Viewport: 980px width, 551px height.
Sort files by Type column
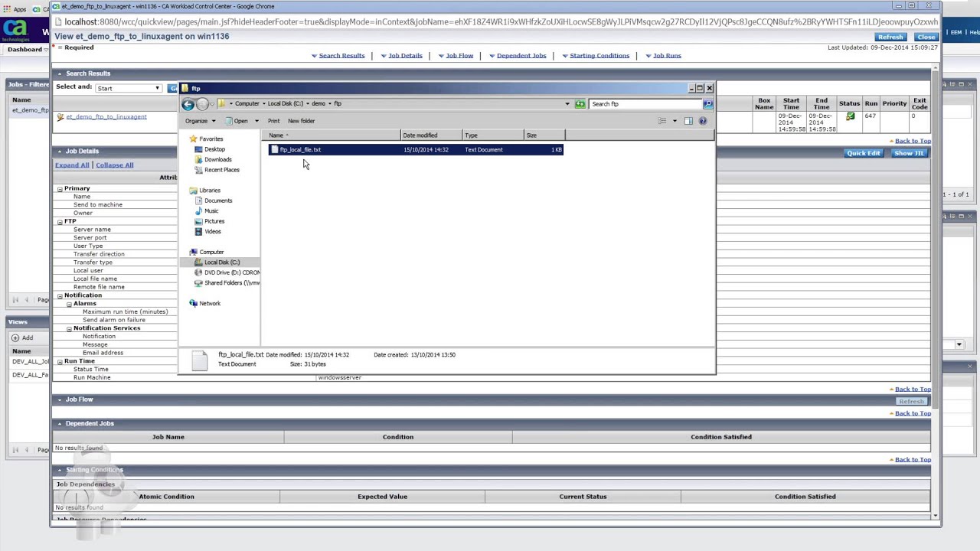(493, 135)
